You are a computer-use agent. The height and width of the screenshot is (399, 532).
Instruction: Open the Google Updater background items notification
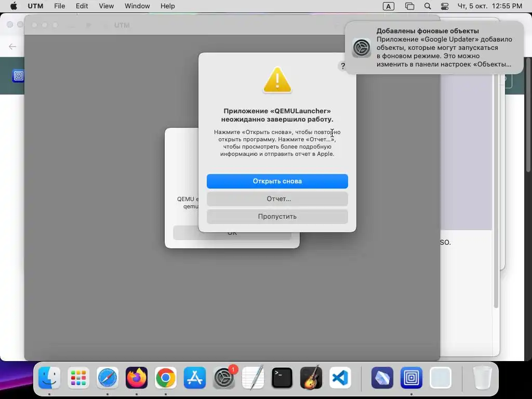[x=434, y=47]
